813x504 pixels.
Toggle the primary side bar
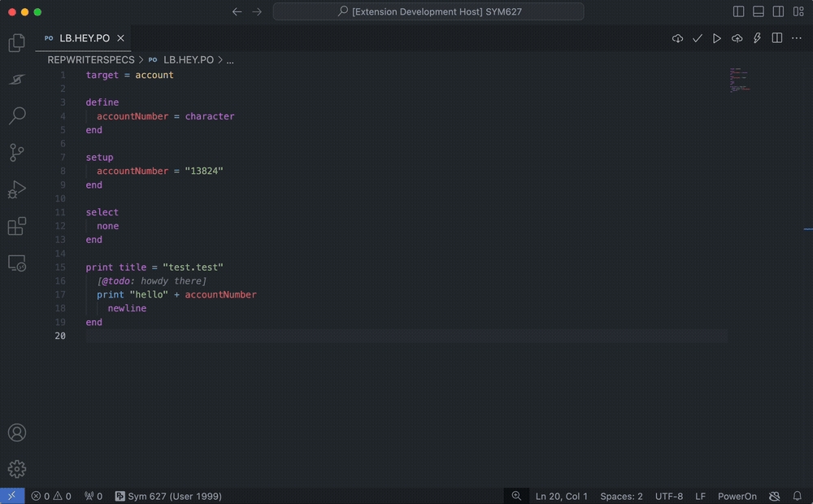(738, 12)
